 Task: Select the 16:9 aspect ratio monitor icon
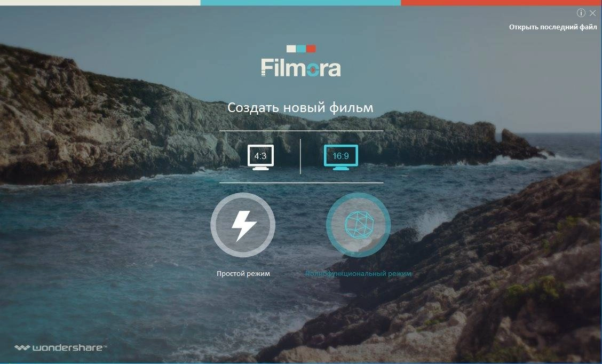click(340, 157)
